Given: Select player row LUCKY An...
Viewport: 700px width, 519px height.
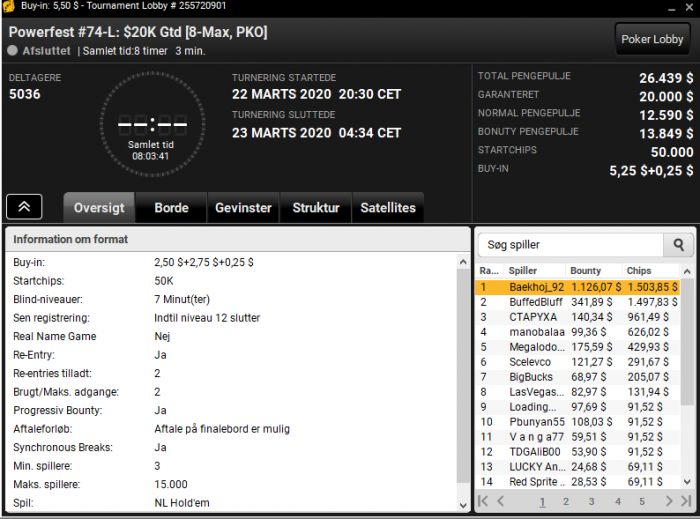Looking at the screenshot, I should (578, 467).
